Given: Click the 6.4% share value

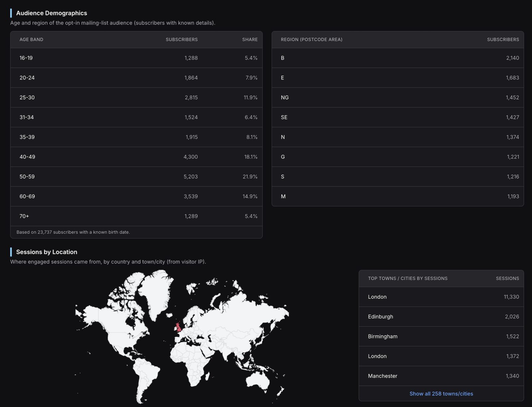Looking at the screenshot, I should tap(251, 117).
